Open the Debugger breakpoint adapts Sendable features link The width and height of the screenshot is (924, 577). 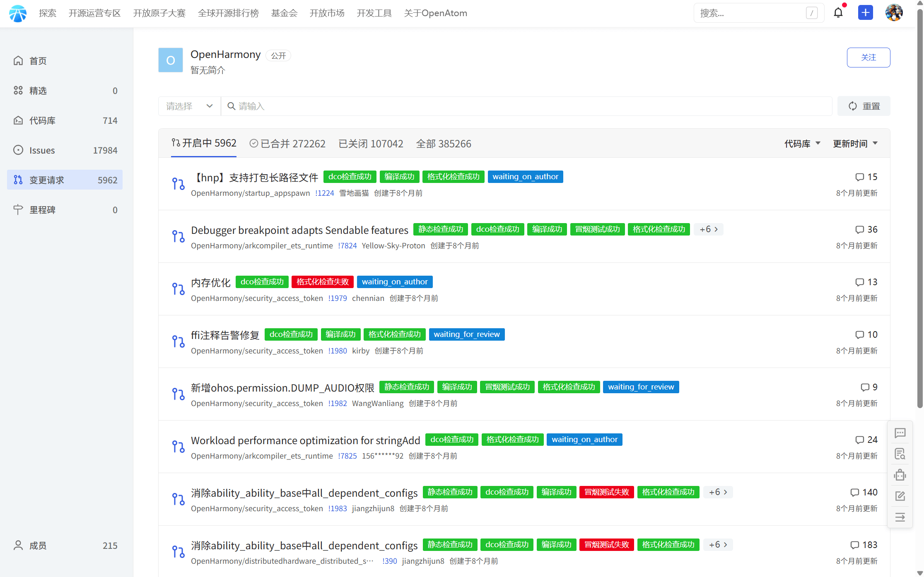(x=300, y=230)
